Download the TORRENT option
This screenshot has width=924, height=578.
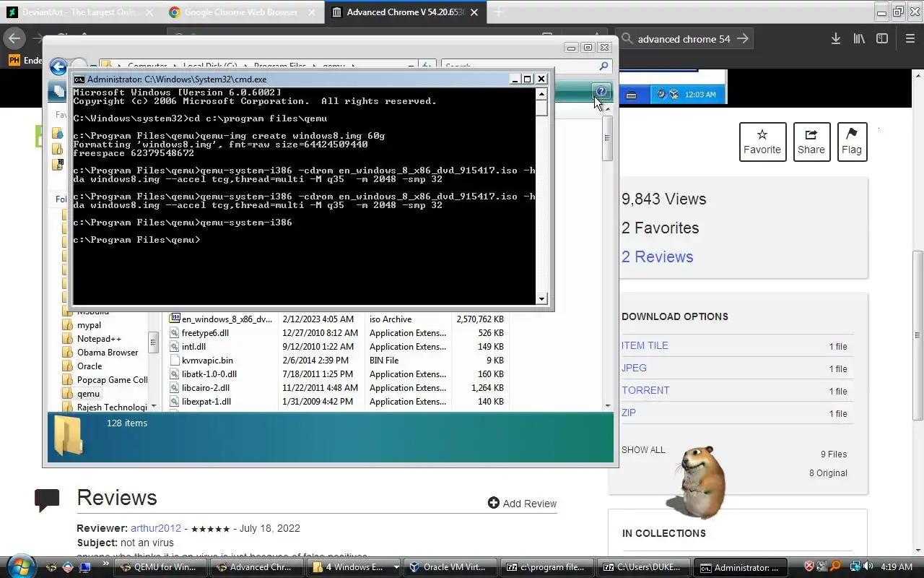tap(645, 390)
